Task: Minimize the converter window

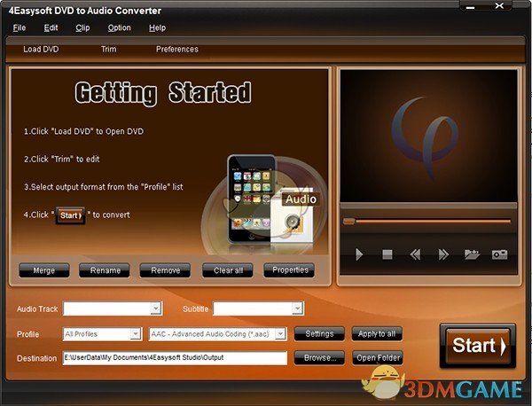Action: click(x=470, y=6)
